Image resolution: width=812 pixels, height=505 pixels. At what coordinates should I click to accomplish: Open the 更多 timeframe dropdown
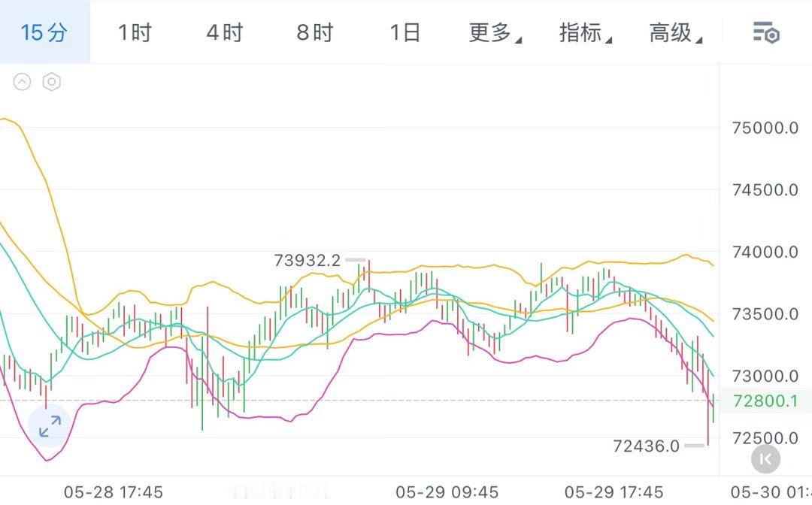495,32
